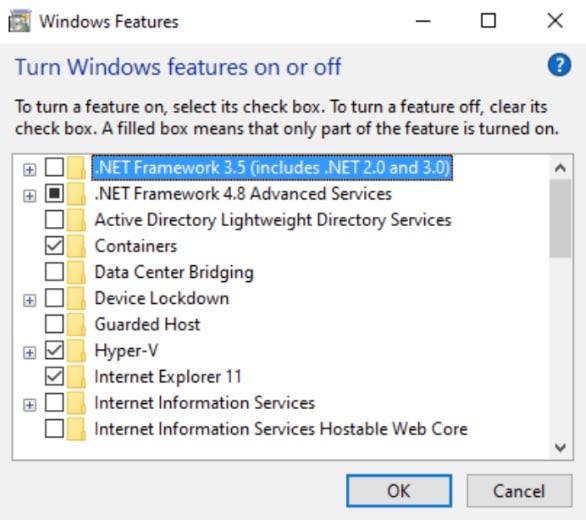Disable the Internet Explorer 11 checkbox
Image resolution: width=586 pixels, height=520 pixels.
point(54,376)
